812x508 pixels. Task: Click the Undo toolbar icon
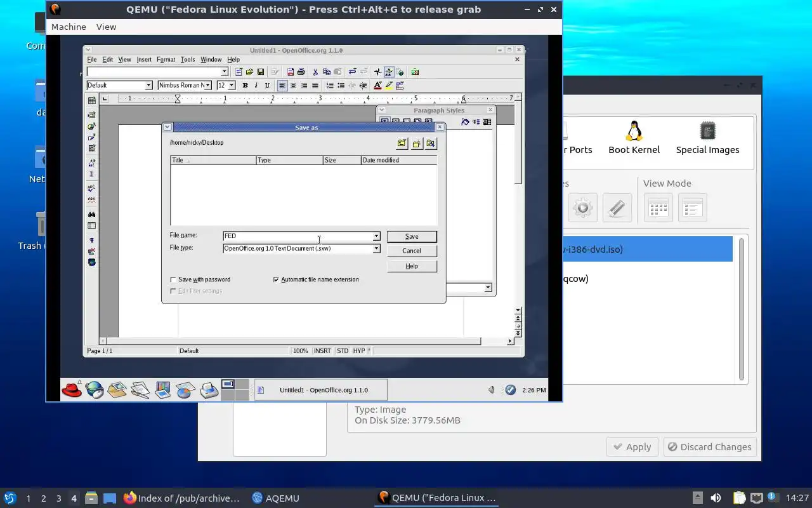point(352,72)
